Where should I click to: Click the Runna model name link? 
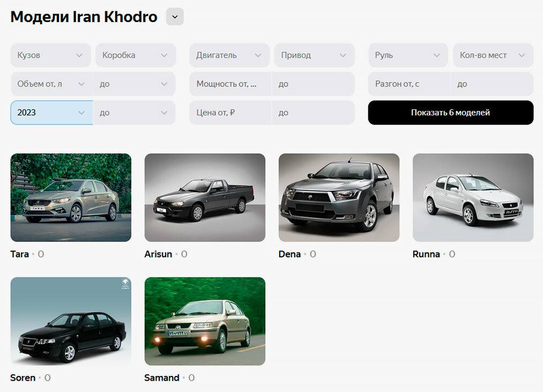click(426, 254)
